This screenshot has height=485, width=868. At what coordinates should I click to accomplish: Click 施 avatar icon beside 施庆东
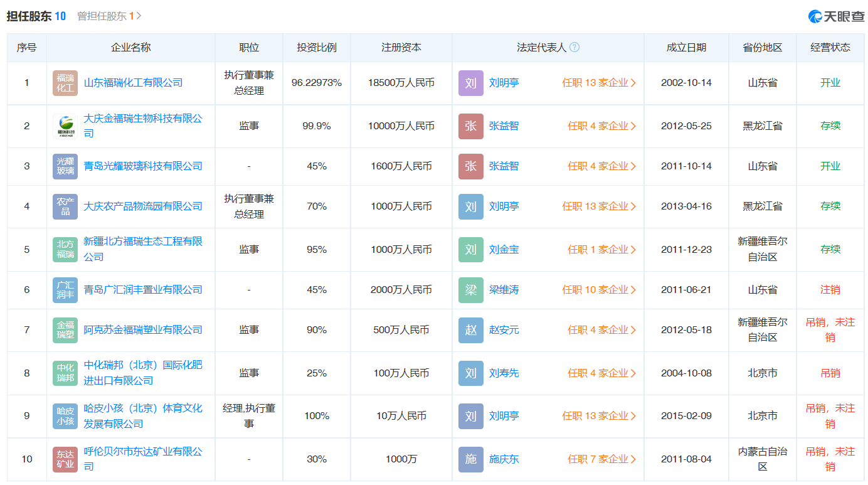click(x=471, y=459)
